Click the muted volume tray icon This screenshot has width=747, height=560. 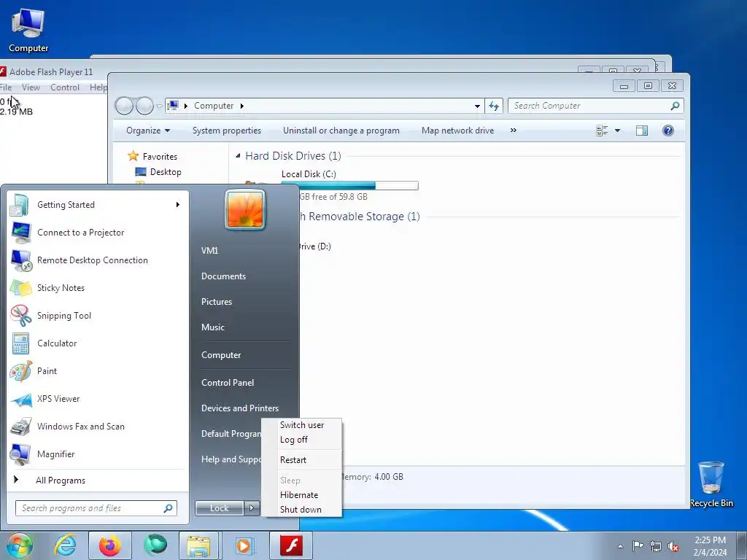pos(673,546)
